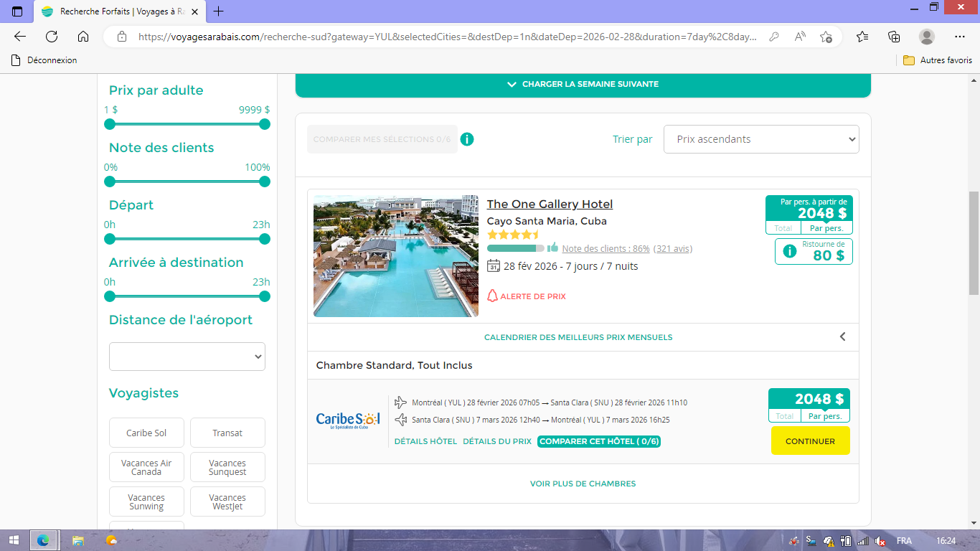Click the Caribe Sol logo in the flight row
This screenshot has height=551, width=980.
pyautogui.click(x=348, y=420)
